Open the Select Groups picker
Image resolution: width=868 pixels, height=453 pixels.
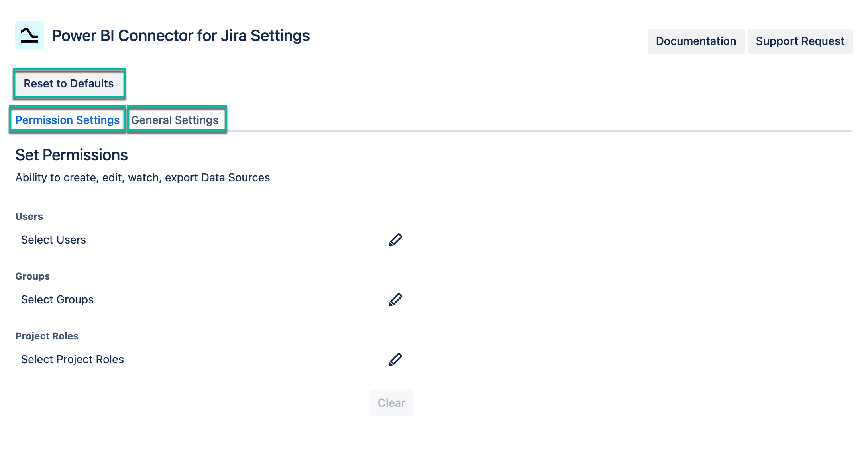click(57, 299)
